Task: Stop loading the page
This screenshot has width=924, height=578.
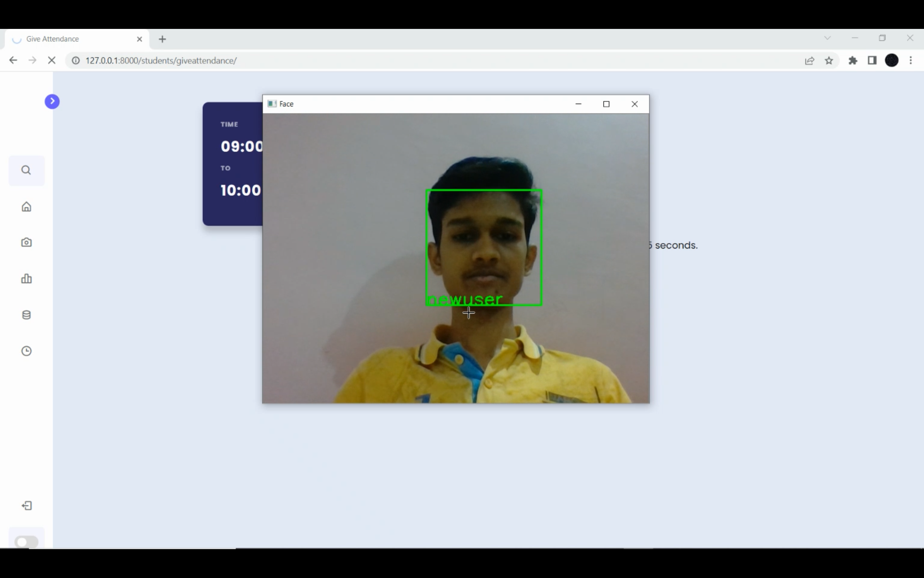Action: click(x=52, y=60)
